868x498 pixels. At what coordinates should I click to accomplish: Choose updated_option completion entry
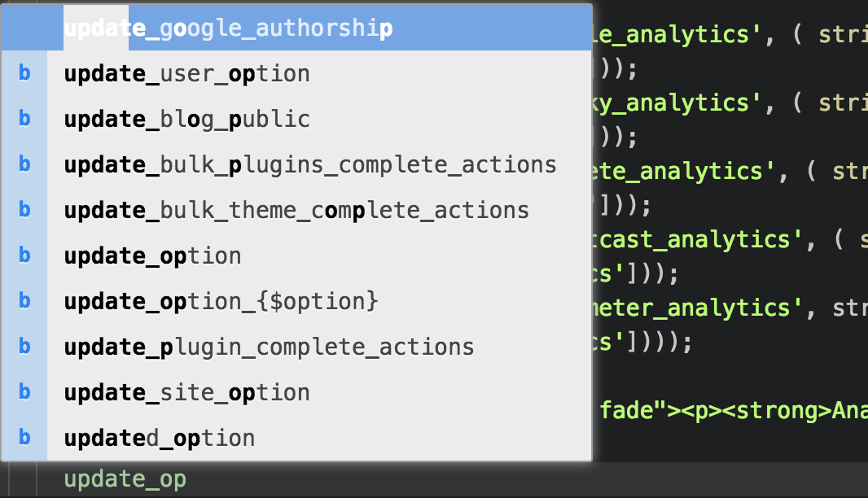click(296, 438)
